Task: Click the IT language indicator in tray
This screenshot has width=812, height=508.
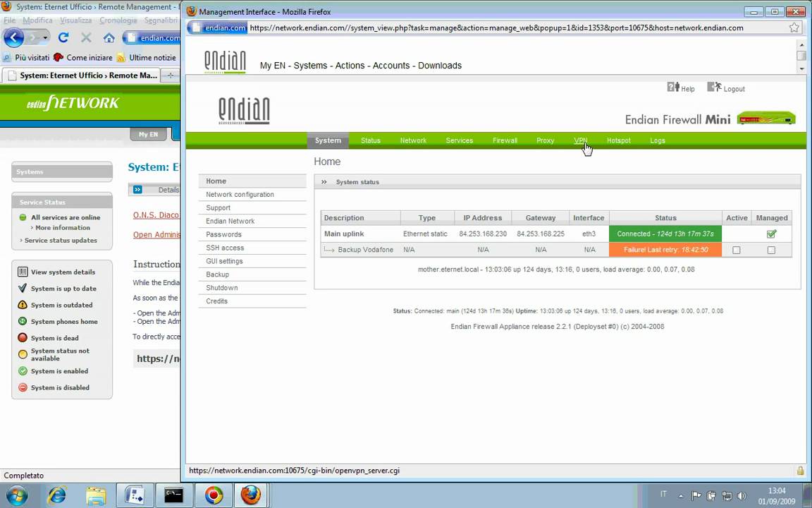Action: (x=663, y=494)
